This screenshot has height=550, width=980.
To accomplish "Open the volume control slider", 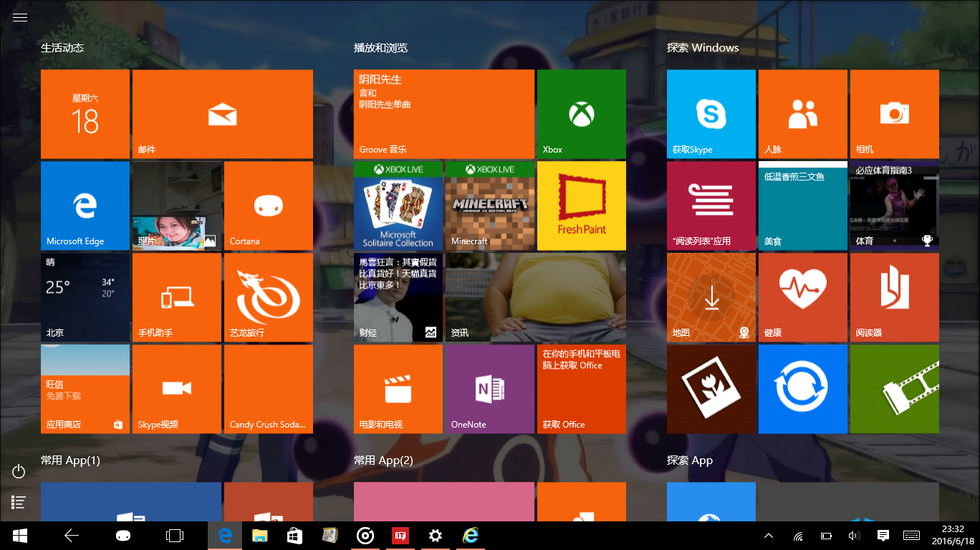I will [854, 535].
